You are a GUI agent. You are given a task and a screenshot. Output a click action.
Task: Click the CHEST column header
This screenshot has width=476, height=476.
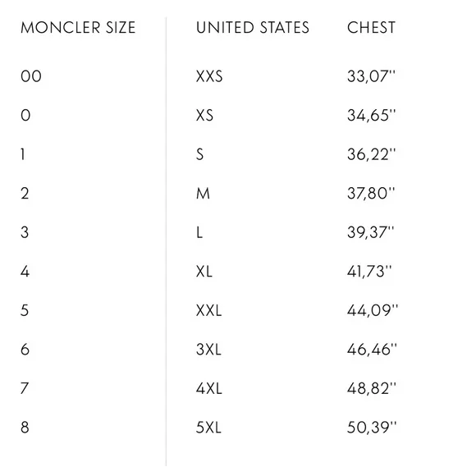371,28
